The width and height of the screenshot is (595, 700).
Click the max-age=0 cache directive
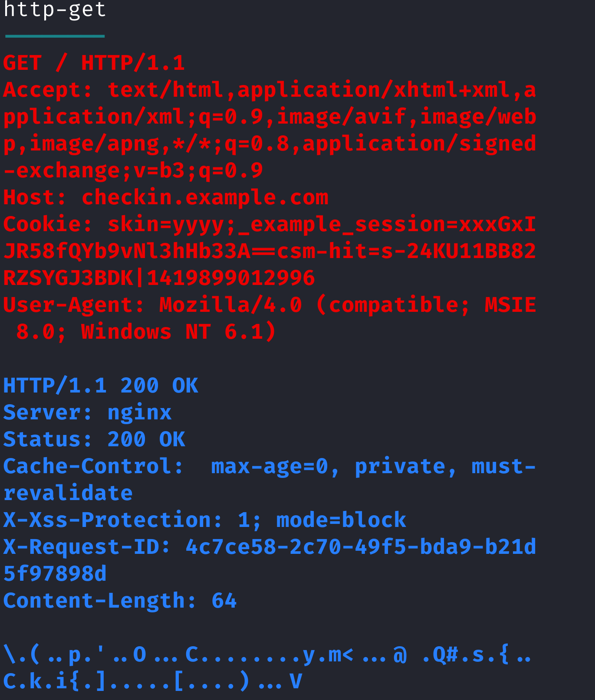pos(270,467)
